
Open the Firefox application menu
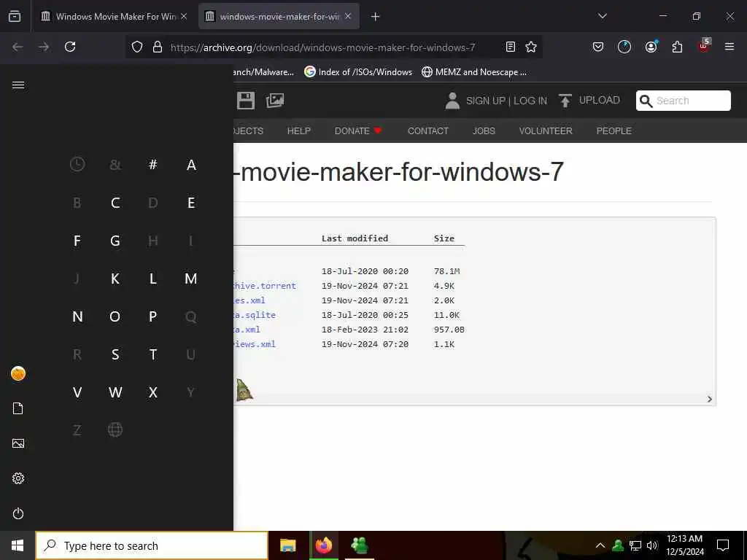(729, 47)
